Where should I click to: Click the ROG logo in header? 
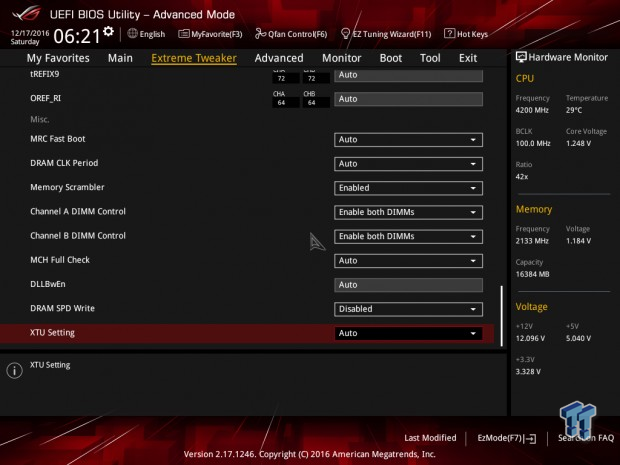tap(26, 14)
